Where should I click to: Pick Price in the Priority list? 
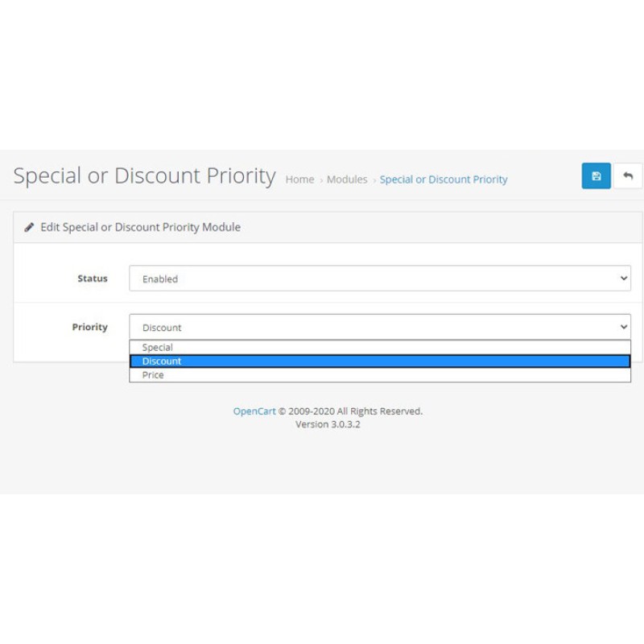tap(153, 375)
